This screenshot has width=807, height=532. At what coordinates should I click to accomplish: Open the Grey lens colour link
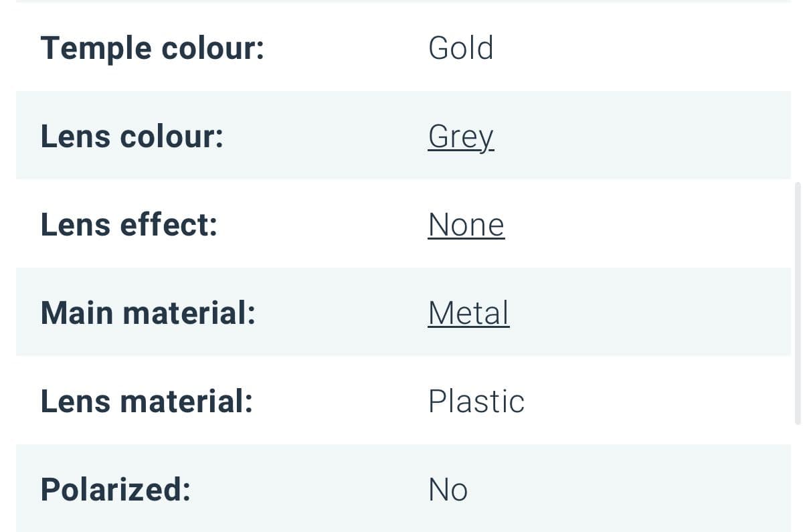click(460, 137)
